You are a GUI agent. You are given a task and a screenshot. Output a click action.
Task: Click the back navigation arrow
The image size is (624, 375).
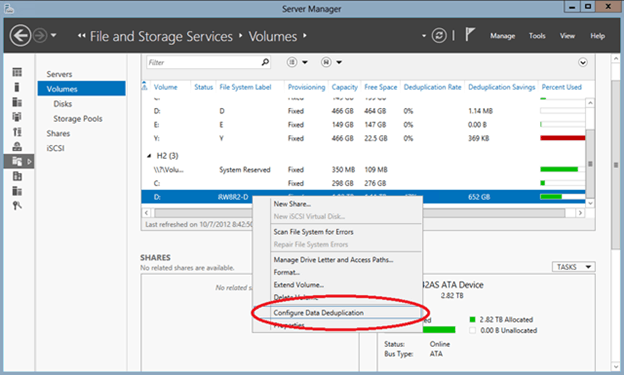coord(20,36)
